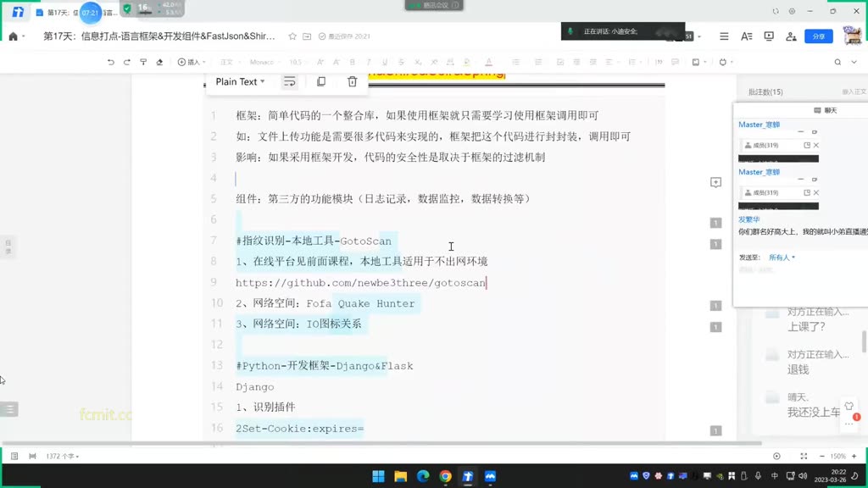The image size is (868, 488).
Task: Zoom in with the plus button
Action: pos(854,456)
